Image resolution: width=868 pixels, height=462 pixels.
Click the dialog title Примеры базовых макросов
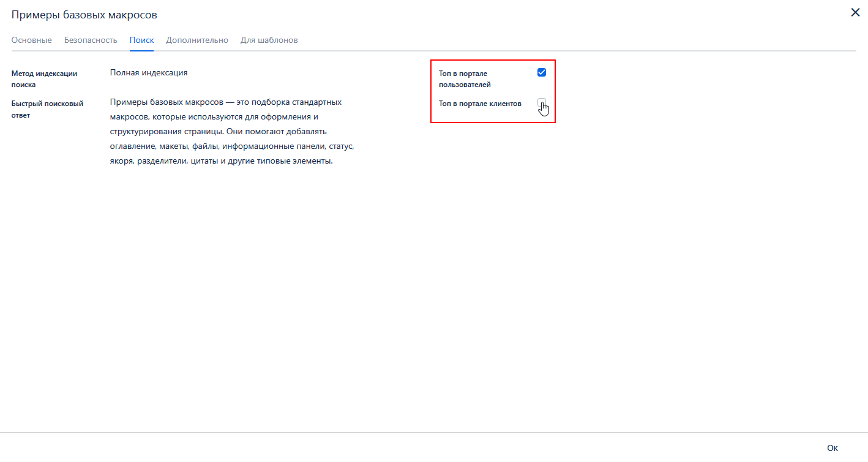(x=84, y=14)
